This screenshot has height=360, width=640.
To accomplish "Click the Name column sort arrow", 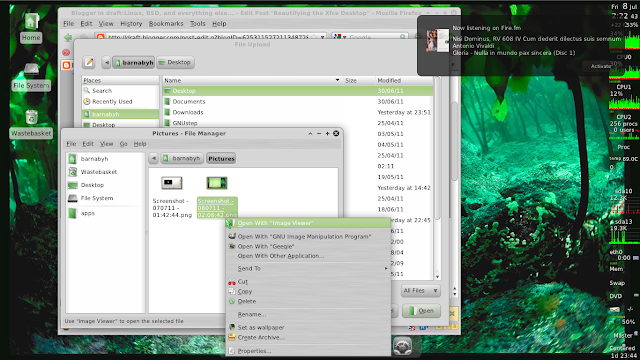I will (x=337, y=80).
